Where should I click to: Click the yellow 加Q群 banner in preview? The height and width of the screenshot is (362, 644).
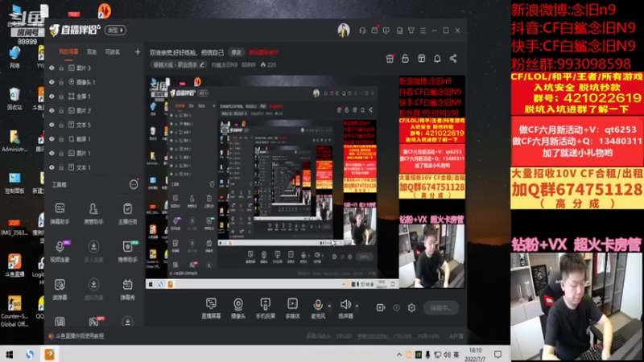431,187
